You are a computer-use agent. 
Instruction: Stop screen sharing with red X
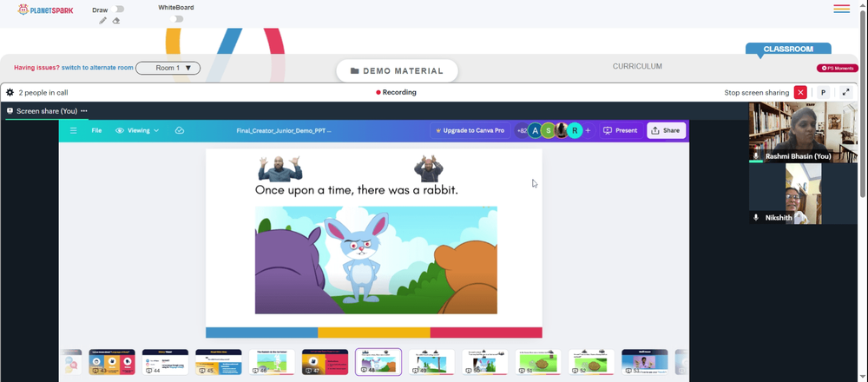(x=800, y=92)
